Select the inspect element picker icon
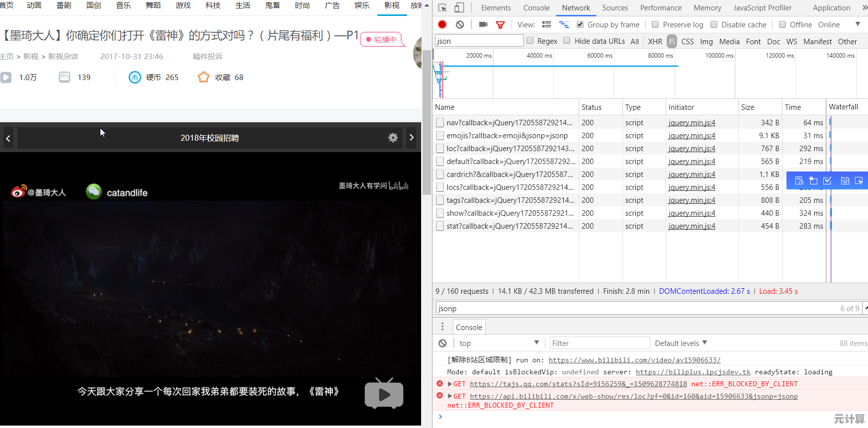The image size is (868, 428). coord(442,8)
